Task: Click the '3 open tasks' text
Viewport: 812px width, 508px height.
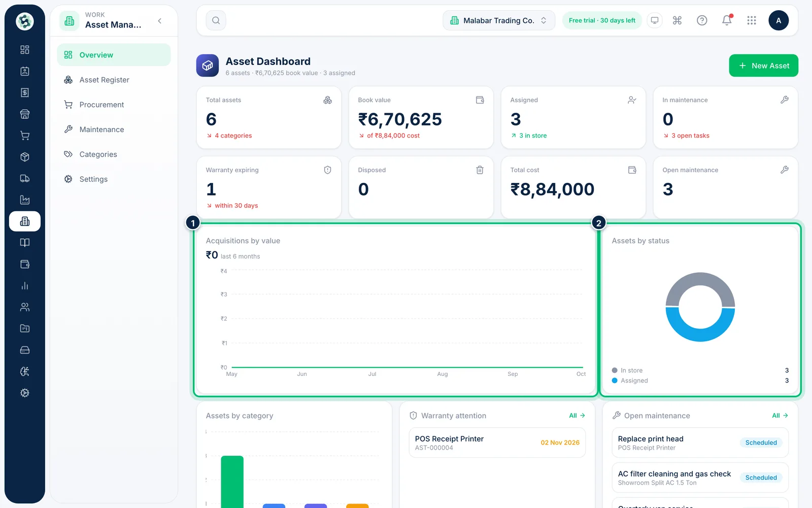Action: click(x=690, y=136)
